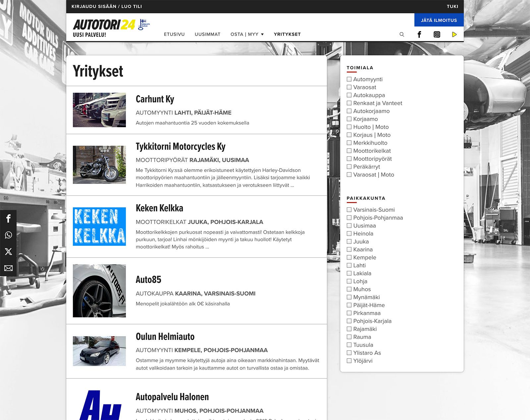Open Tykkitorni Motorcycles Ky listing title
Viewport: 530px width, 420px height.
[181, 146]
